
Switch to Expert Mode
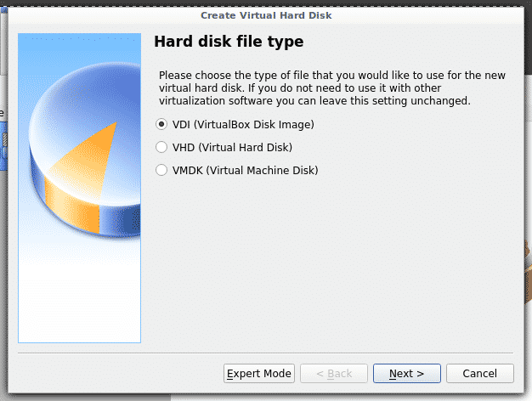(259, 374)
